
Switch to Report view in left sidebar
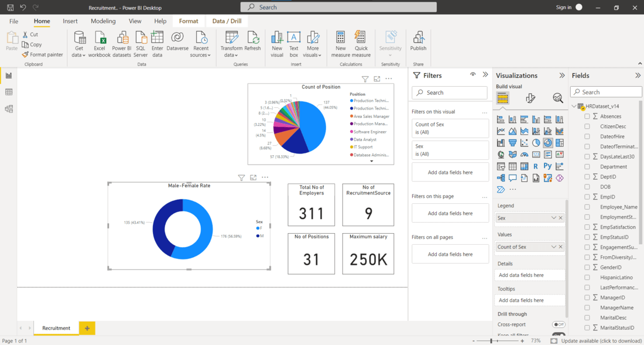9,76
